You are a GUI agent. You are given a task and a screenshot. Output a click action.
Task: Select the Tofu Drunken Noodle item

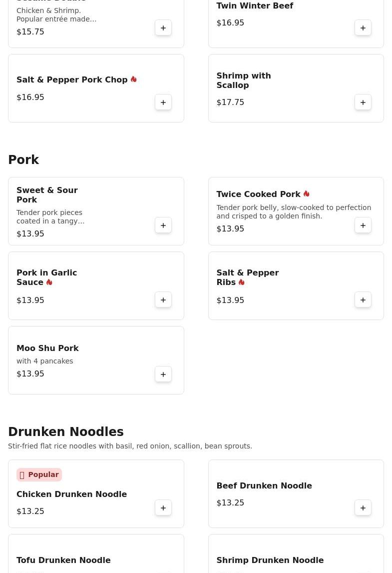pyautogui.click(x=63, y=560)
